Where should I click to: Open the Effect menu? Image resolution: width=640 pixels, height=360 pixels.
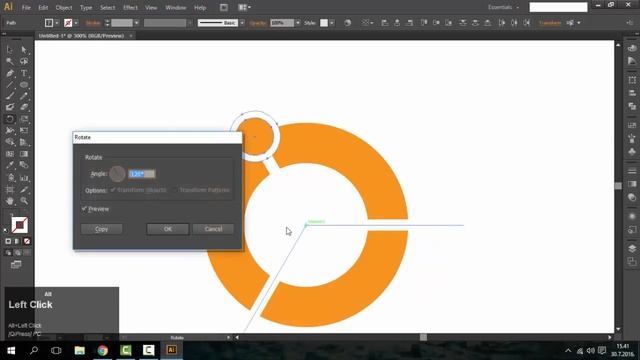[130, 8]
